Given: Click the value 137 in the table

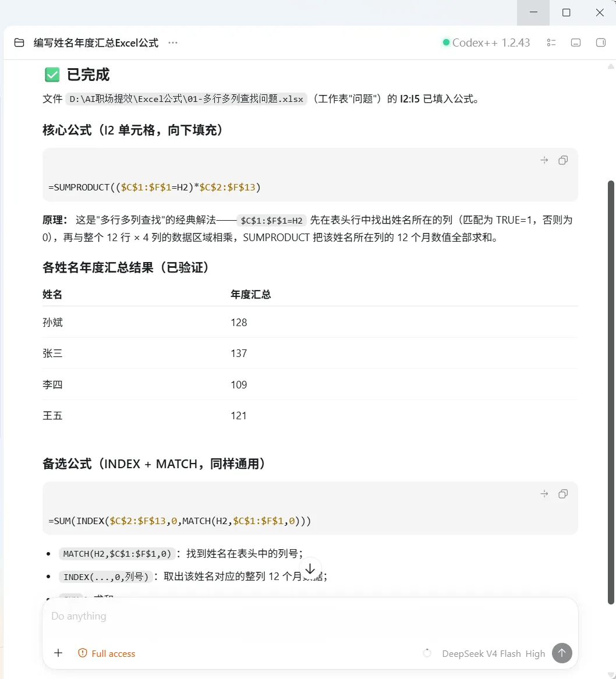Looking at the screenshot, I should point(239,353).
